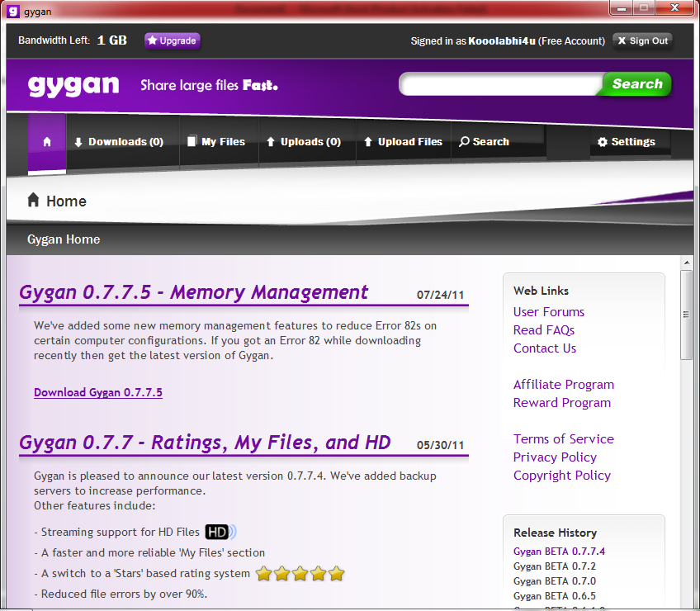Open the Read FAQs link
Image resolution: width=700 pixels, height=611 pixels.
pyautogui.click(x=543, y=330)
